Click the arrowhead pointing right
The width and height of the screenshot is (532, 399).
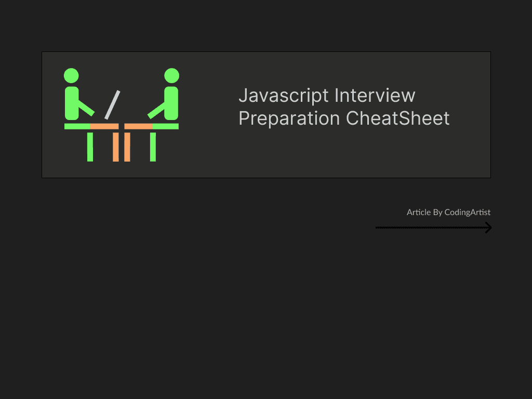pyautogui.click(x=488, y=228)
